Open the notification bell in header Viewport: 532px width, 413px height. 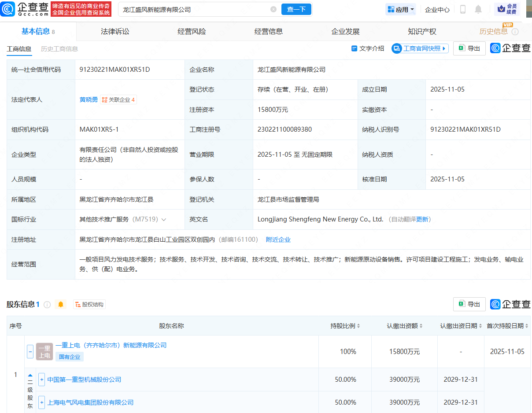(478, 9)
